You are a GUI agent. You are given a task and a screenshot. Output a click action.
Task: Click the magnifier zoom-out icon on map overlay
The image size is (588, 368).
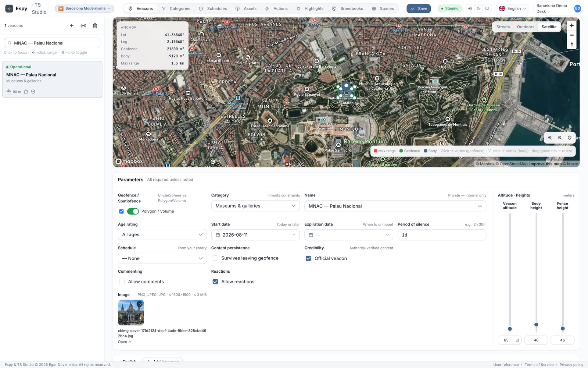pyautogui.click(x=560, y=138)
